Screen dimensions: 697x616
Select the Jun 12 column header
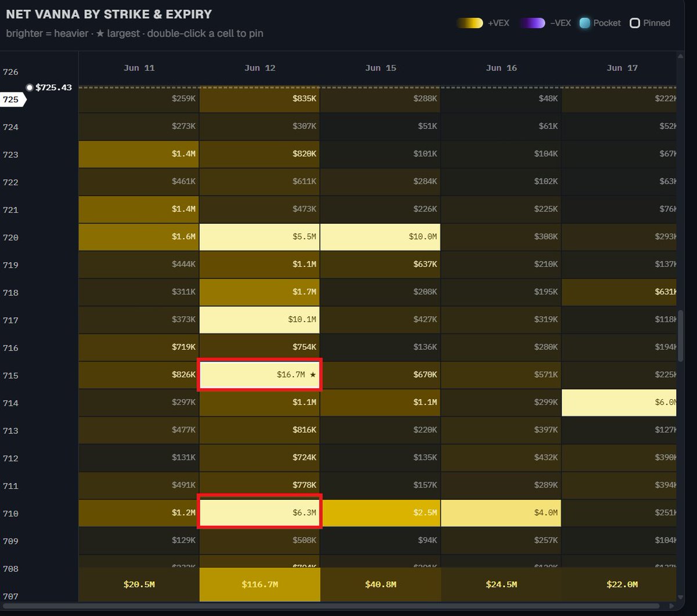point(260,68)
